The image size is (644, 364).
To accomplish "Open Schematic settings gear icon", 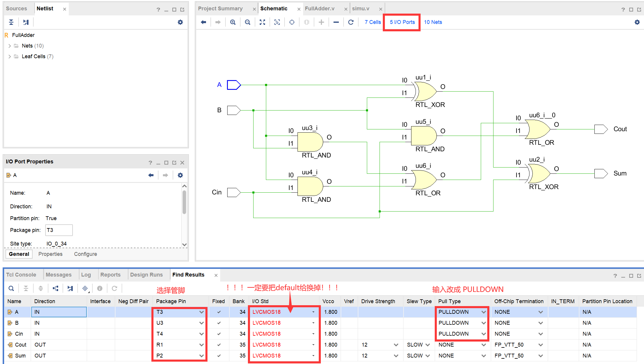I will point(637,22).
